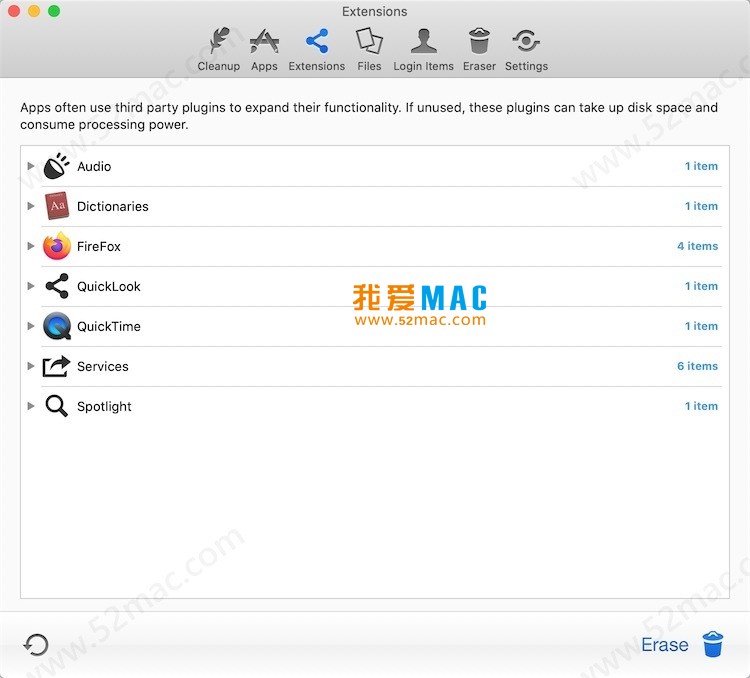This screenshot has width=750, height=678.
Task: Maximize the window with green button
Action: click(x=54, y=11)
